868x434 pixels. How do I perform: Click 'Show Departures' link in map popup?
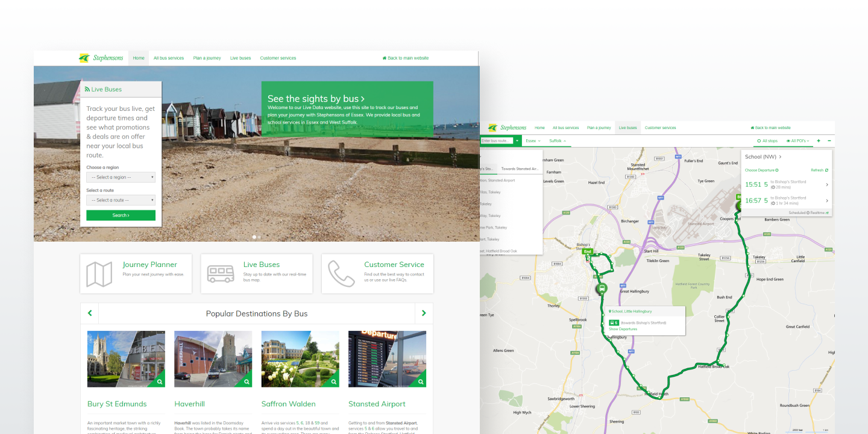pos(623,329)
